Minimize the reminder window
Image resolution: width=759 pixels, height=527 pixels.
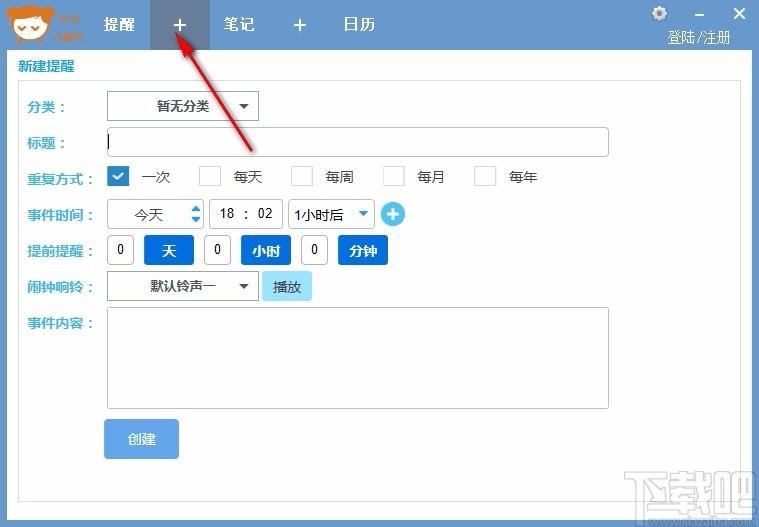tap(699, 15)
